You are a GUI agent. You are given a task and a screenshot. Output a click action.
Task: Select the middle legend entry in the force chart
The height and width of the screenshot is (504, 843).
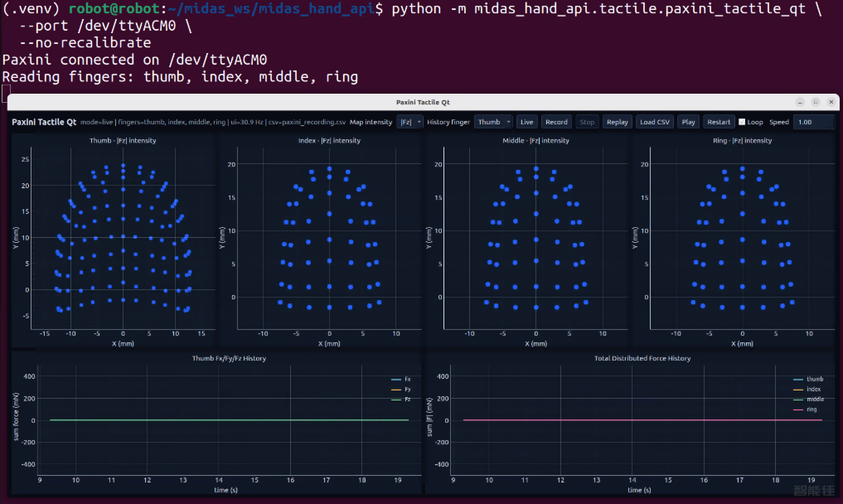click(808, 399)
